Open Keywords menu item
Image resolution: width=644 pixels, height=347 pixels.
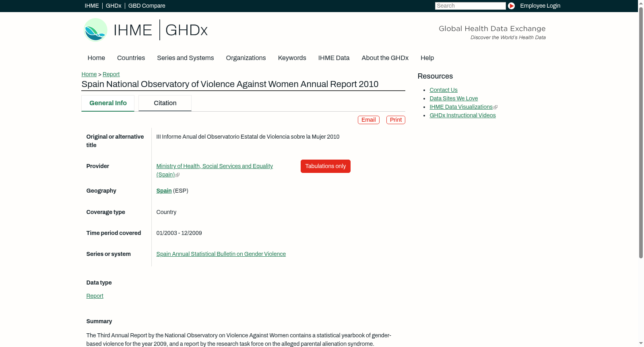click(292, 58)
